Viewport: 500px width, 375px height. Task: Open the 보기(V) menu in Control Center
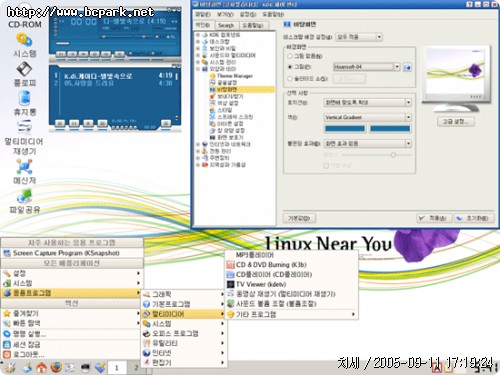coord(225,14)
